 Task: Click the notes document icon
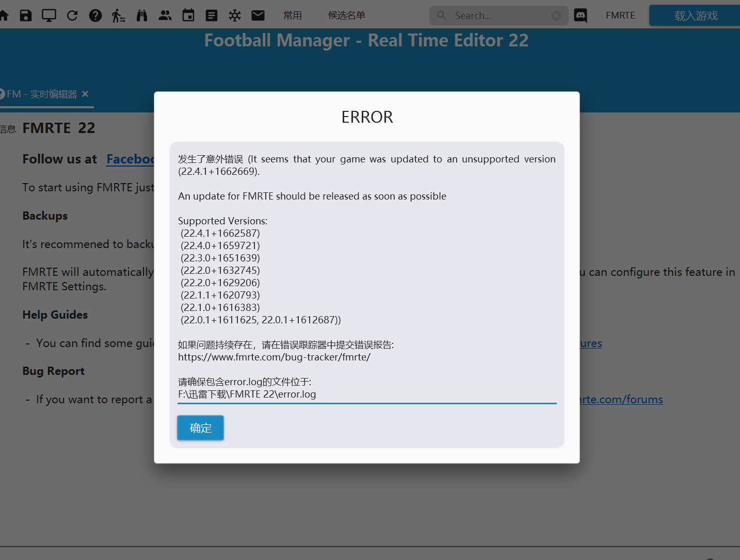212,15
